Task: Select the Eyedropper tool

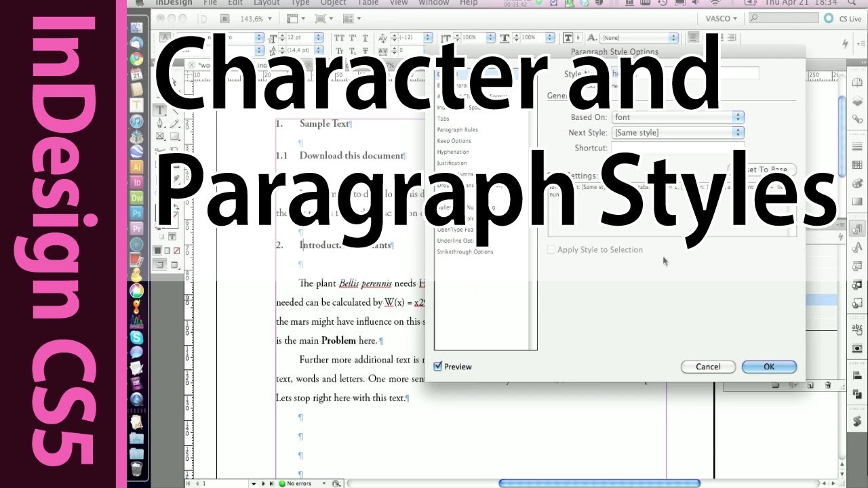Action: tap(176, 179)
